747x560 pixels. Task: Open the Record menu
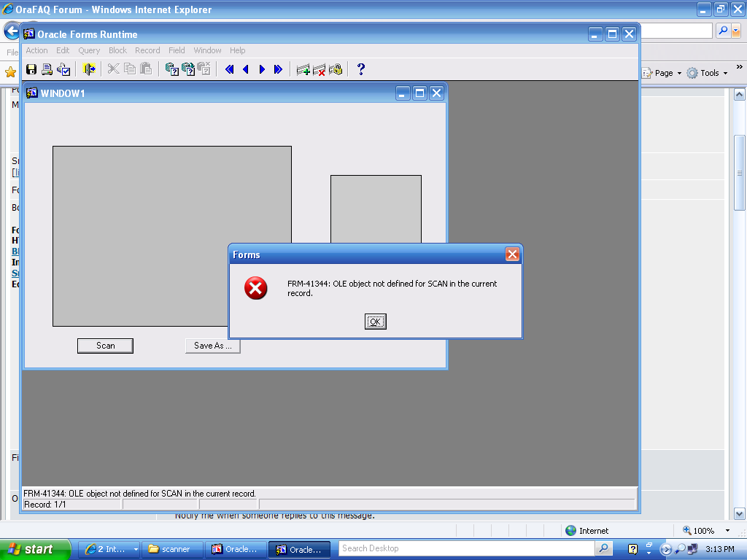coord(147,50)
